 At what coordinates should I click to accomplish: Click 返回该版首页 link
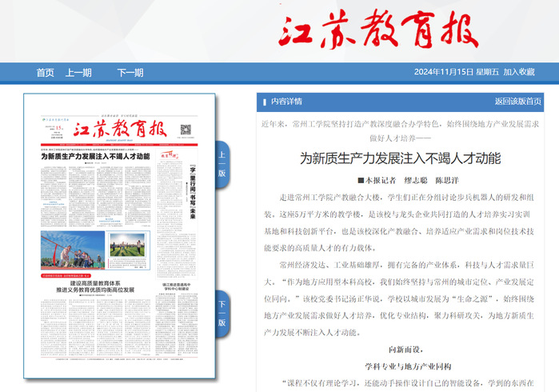coord(517,102)
